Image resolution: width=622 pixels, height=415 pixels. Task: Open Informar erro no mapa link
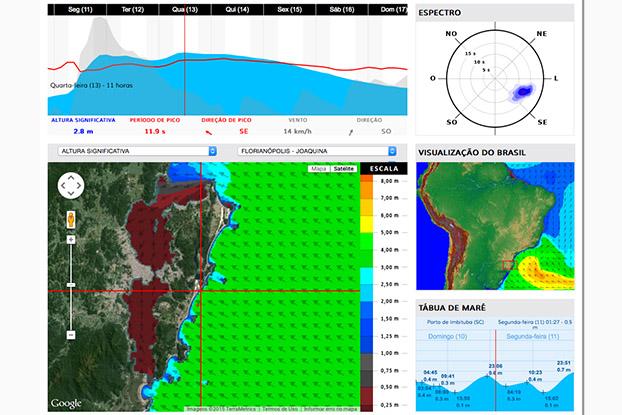click(330, 409)
